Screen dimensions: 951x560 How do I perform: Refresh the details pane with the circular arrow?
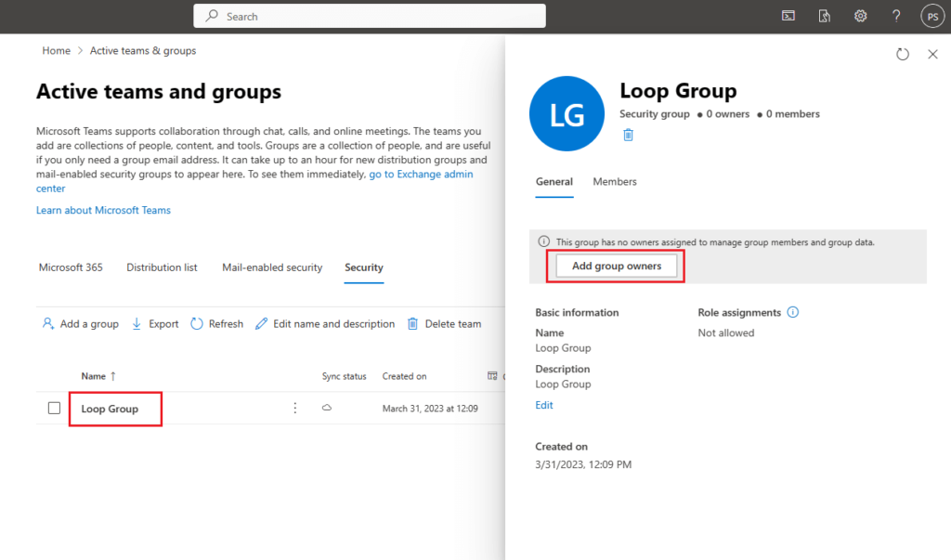902,54
